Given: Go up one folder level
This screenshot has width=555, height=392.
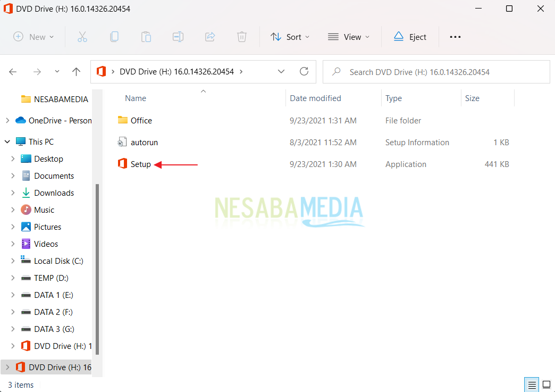Looking at the screenshot, I should click(76, 72).
